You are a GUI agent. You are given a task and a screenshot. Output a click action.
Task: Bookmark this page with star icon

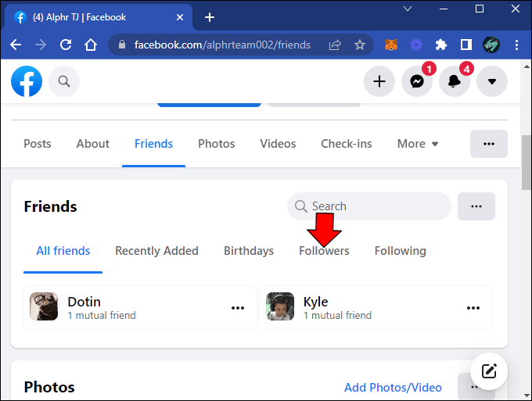360,45
